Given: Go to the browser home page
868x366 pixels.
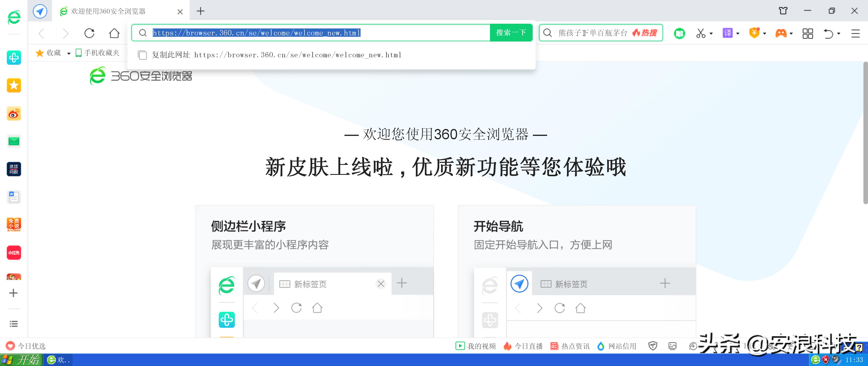Looking at the screenshot, I should pyautogui.click(x=114, y=33).
